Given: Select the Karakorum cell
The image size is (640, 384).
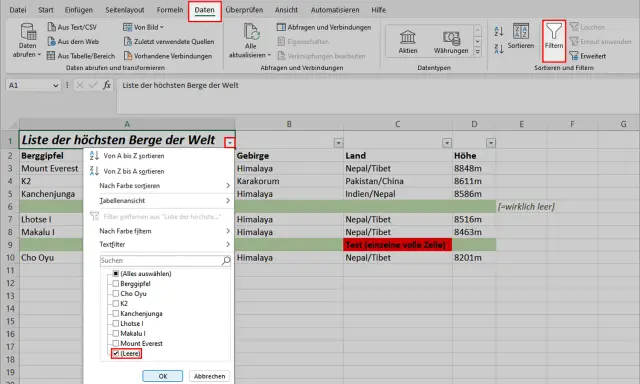Looking at the screenshot, I should (x=289, y=181).
